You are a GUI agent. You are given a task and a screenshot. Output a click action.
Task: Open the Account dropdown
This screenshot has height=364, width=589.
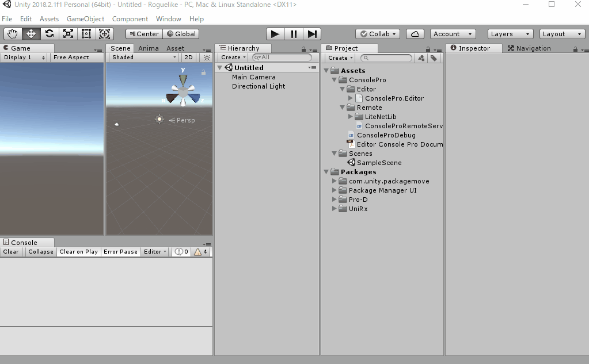coord(453,34)
